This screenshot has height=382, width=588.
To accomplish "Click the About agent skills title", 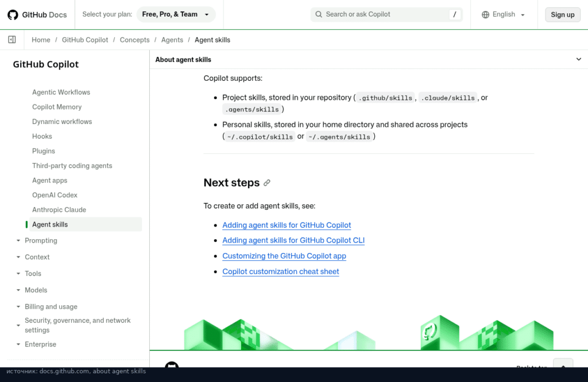I will coord(183,60).
